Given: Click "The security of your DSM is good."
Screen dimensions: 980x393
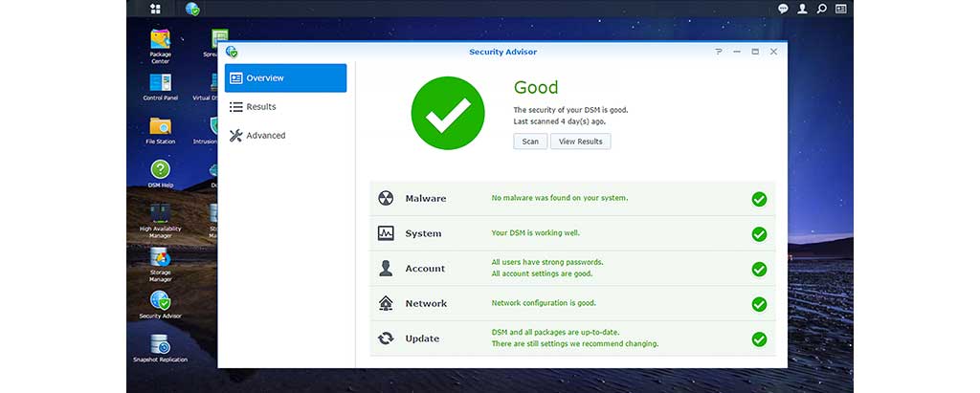Looking at the screenshot, I should (x=570, y=110).
